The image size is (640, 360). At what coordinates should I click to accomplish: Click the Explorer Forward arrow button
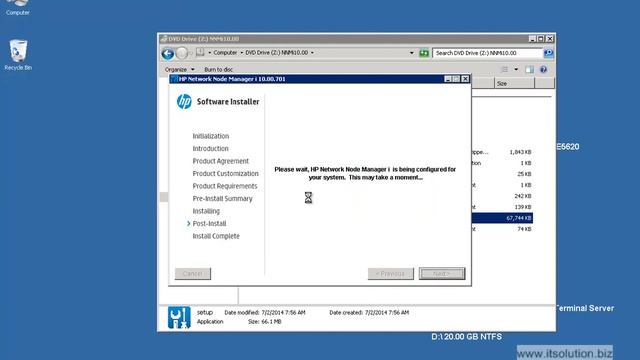tap(182, 53)
